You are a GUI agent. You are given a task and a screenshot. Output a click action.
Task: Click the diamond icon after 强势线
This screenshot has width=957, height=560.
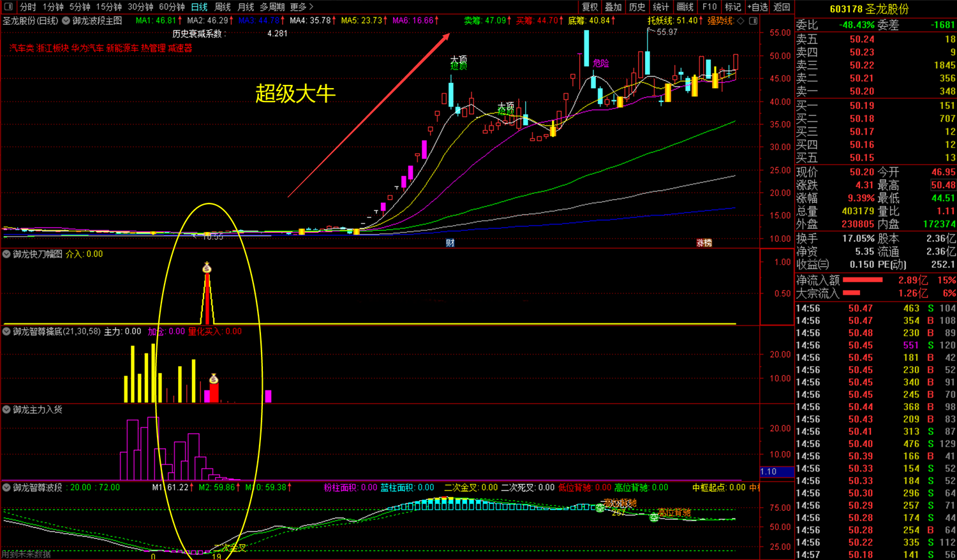741,21
